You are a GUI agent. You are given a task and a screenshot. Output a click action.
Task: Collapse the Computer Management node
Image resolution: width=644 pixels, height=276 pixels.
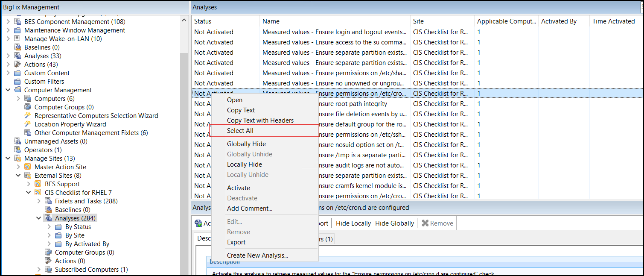pos(8,90)
